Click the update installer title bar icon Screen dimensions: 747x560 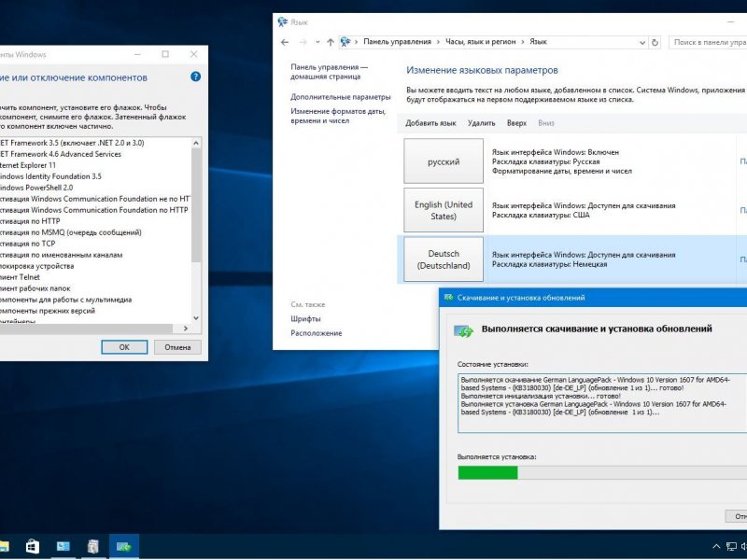448,298
